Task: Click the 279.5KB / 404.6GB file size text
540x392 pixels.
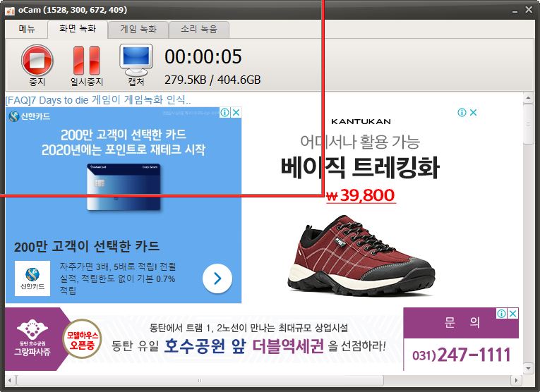Action: [212, 80]
